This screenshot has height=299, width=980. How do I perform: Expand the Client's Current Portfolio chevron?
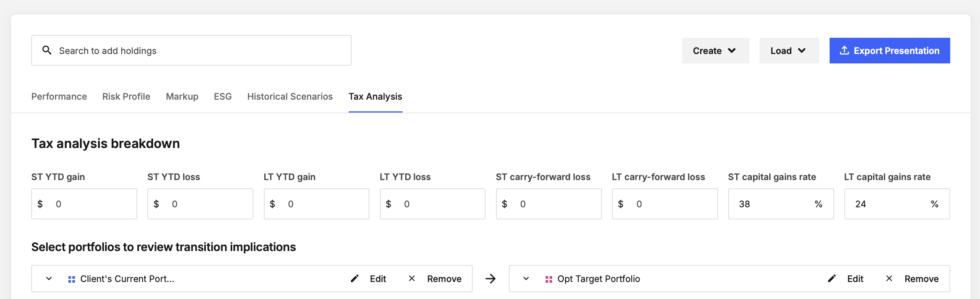[49, 279]
